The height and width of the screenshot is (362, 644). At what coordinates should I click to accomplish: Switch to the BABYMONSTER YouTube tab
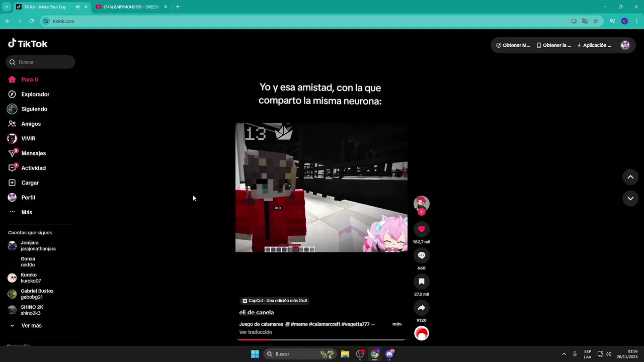pyautogui.click(x=131, y=7)
